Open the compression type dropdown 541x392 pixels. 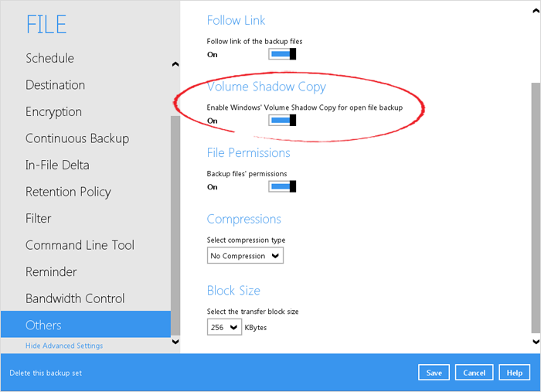pyautogui.click(x=245, y=256)
